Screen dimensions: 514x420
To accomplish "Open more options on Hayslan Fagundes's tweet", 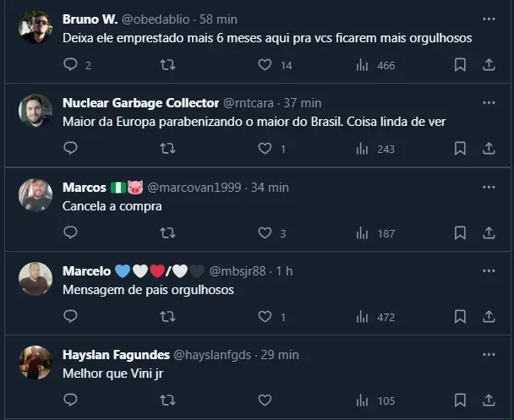I will (489, 353).
